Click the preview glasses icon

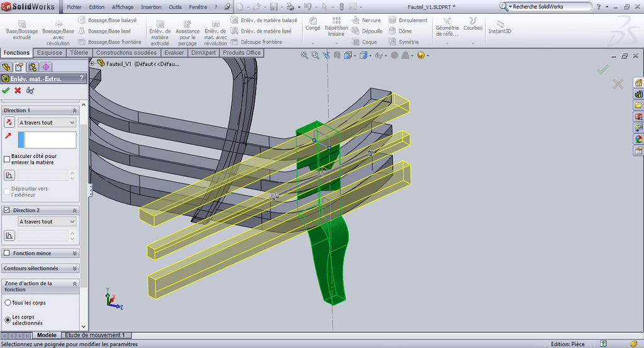click(30, 91)
